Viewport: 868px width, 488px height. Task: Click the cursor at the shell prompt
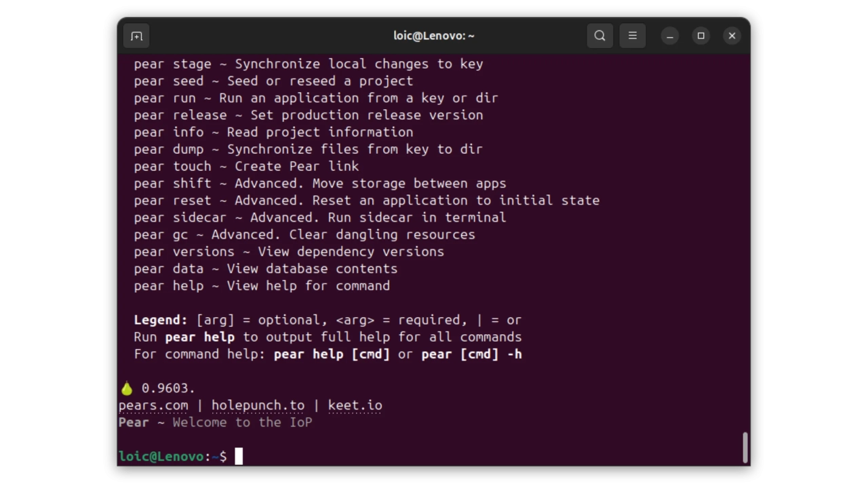click(x=239, y=457)
